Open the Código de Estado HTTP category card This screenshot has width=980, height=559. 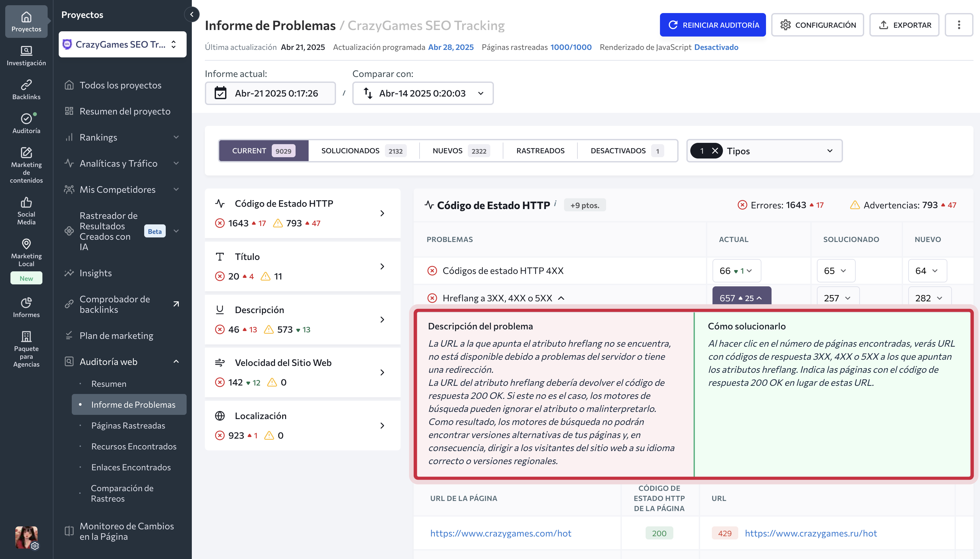point(303,214)
